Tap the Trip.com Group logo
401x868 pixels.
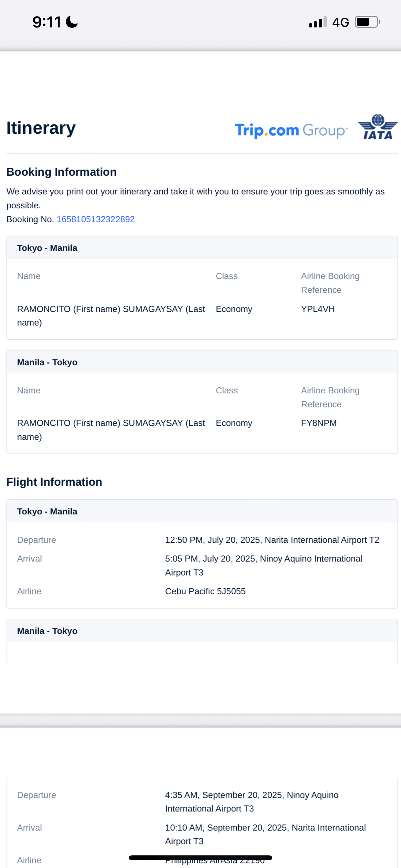coord(291,130)
